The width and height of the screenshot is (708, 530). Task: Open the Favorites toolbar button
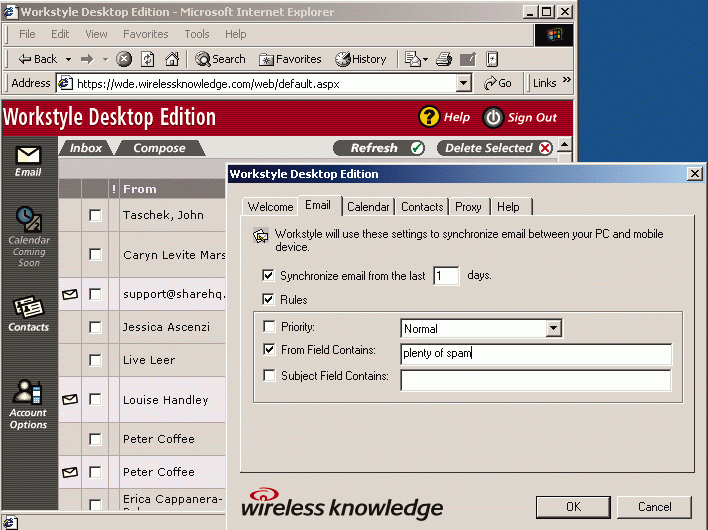click(x=290, y=59)
